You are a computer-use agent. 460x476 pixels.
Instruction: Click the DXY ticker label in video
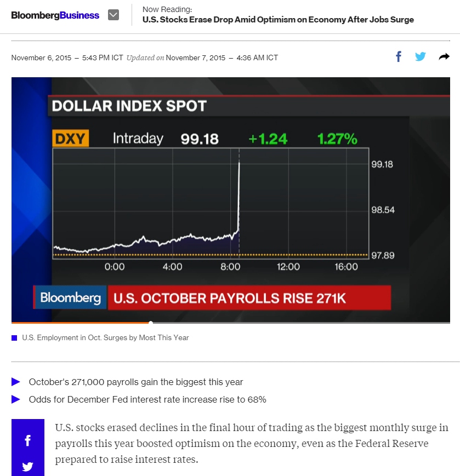[x=71, y=139]
